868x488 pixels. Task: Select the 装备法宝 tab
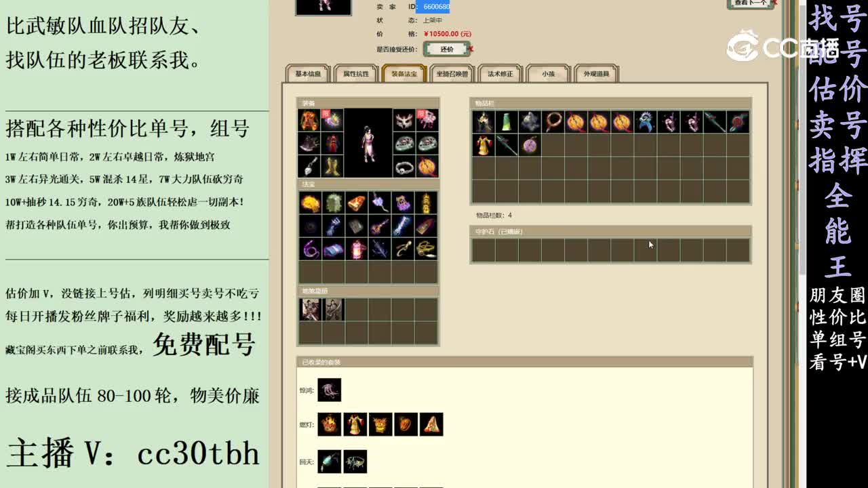[x=403, y=74]
